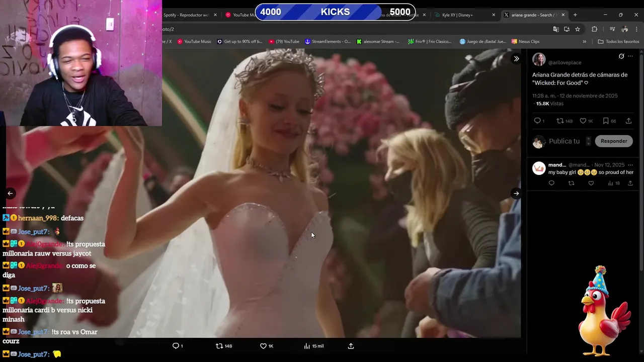Open more options on mand... reply
The height and width of the screenshot is (362, 644).
630,165
